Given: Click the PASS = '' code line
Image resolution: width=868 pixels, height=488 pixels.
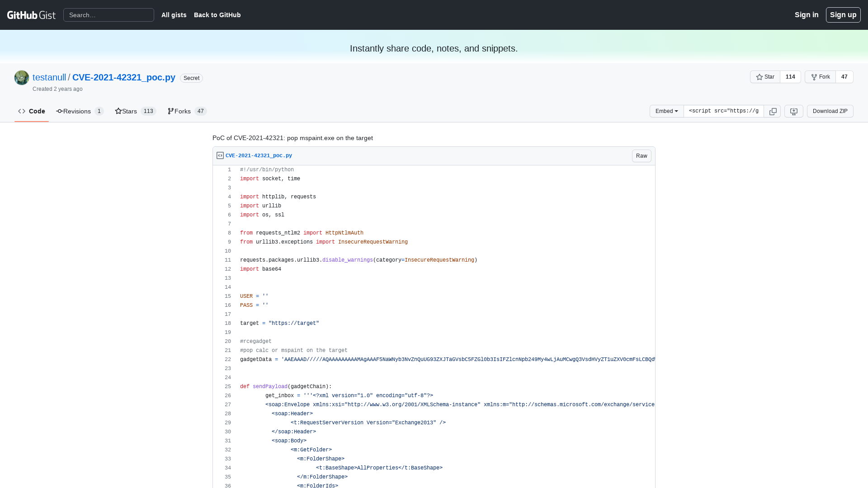Looking at the screenshot, I should pyautogui.click(x=254, y=305).
